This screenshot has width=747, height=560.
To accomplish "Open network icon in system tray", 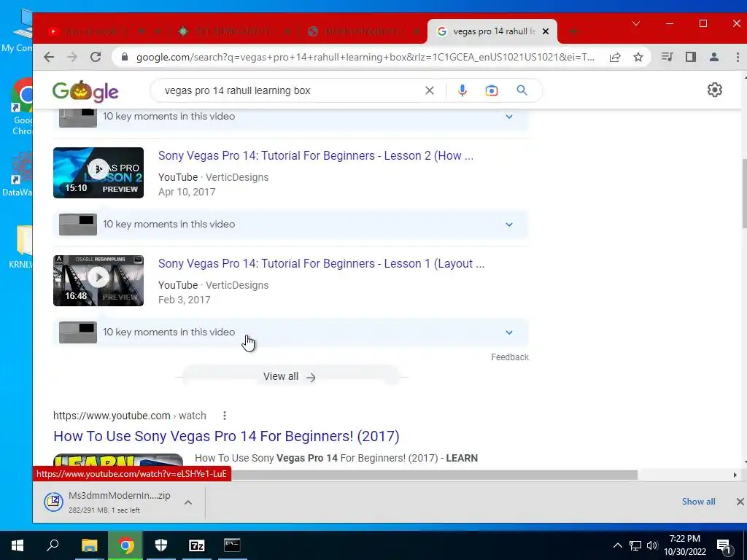I will coord(635,545).
